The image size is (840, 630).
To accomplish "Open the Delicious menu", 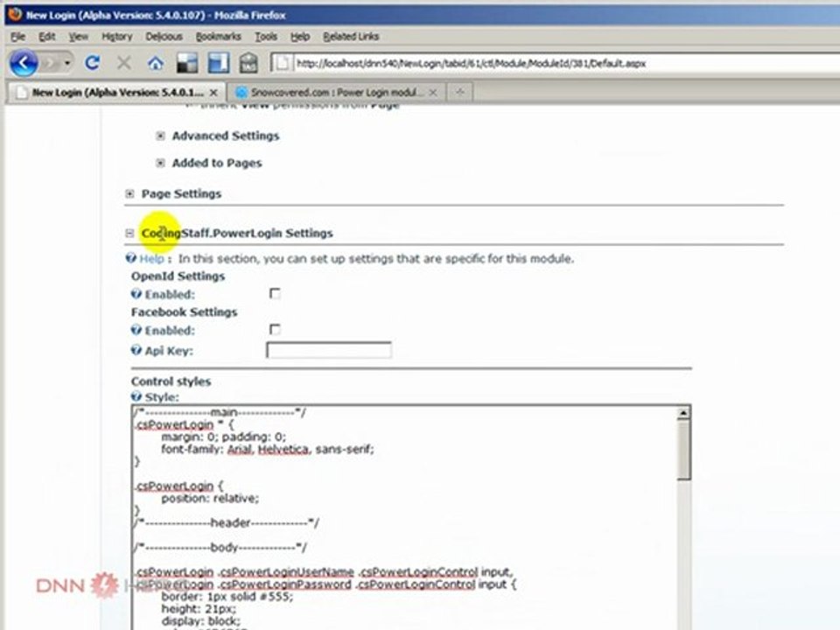I will pos(164,37).
